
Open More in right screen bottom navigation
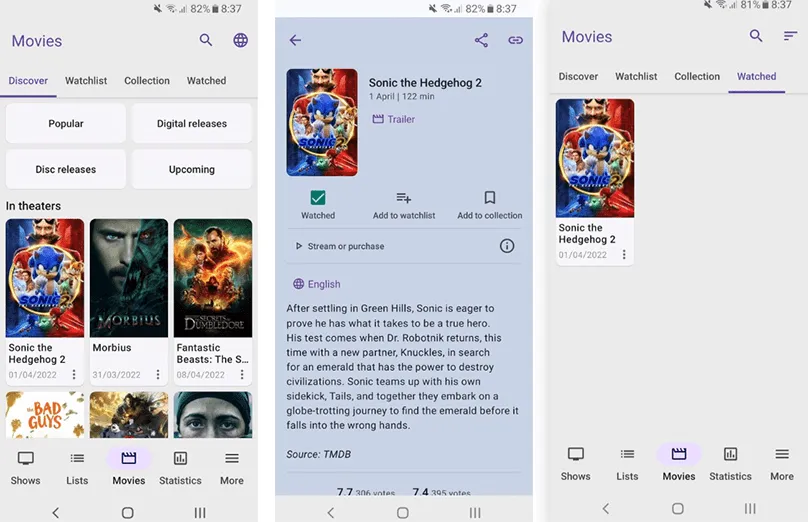point(782,464)
